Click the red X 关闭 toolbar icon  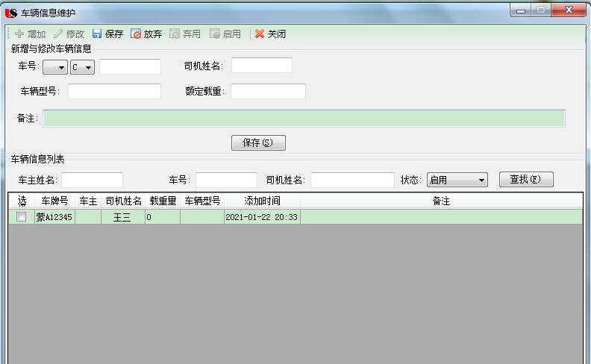tap(260, 34)
